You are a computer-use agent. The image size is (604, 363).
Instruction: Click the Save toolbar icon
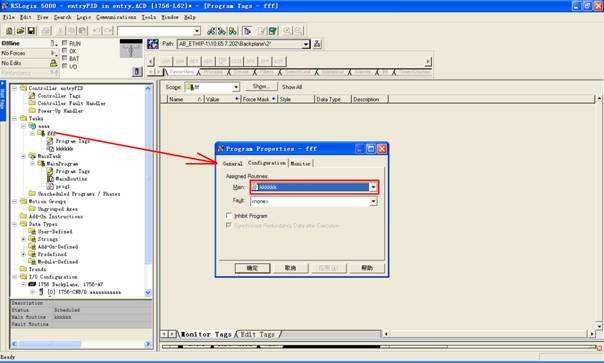click(31, 31)
